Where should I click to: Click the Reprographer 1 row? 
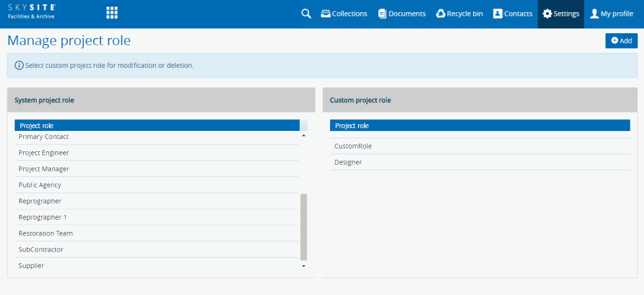click(43, 217)
